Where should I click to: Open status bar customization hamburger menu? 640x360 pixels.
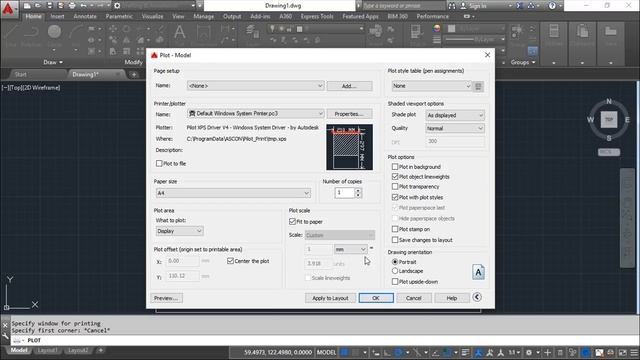click(x=634, y=352)
